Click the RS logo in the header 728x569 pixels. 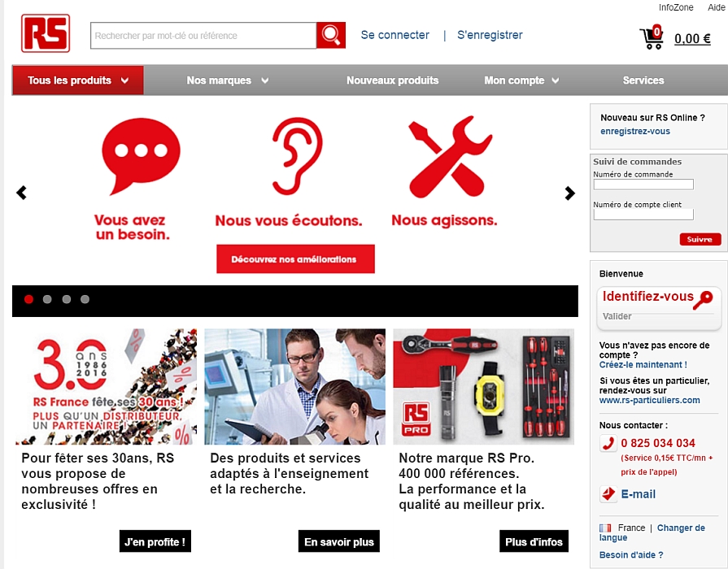point(46,33)
